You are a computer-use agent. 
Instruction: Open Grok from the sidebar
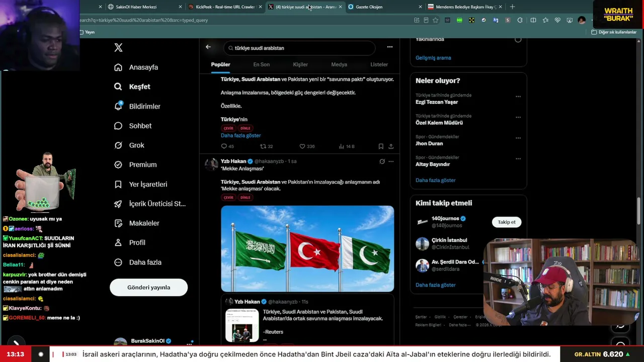pos(129,145)
